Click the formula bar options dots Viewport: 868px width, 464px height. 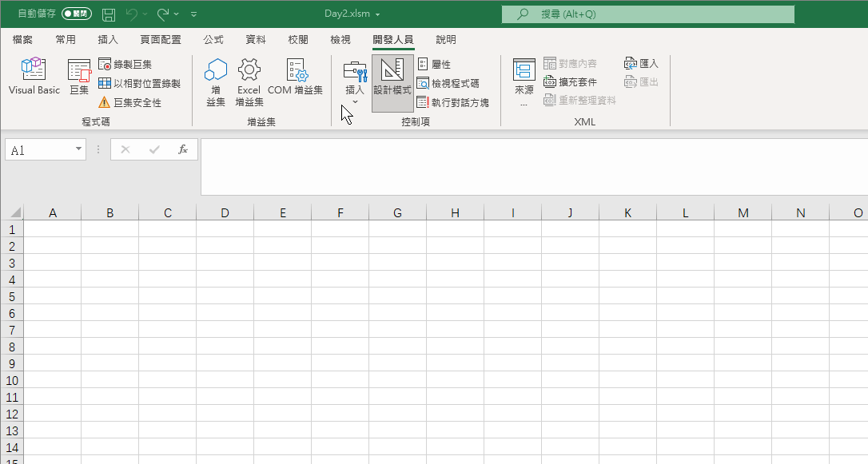point(98,149)
